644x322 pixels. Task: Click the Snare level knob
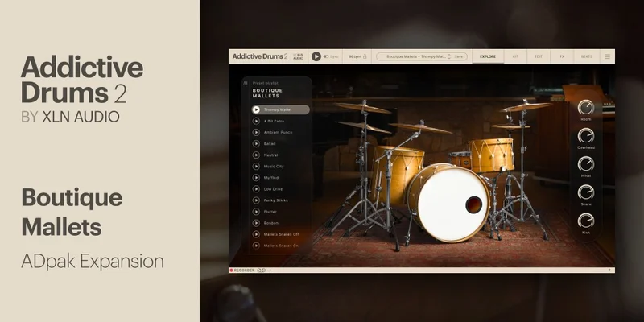[586, 192]
